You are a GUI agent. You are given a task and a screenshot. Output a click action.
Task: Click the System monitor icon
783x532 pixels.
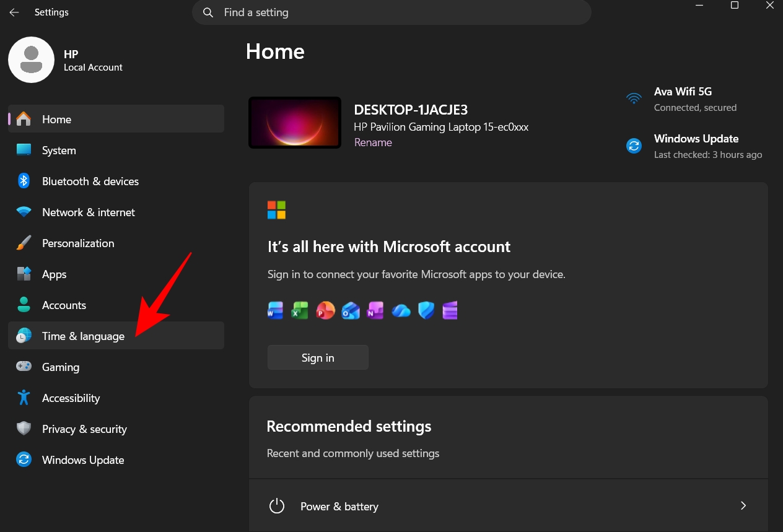pos(24,150)
